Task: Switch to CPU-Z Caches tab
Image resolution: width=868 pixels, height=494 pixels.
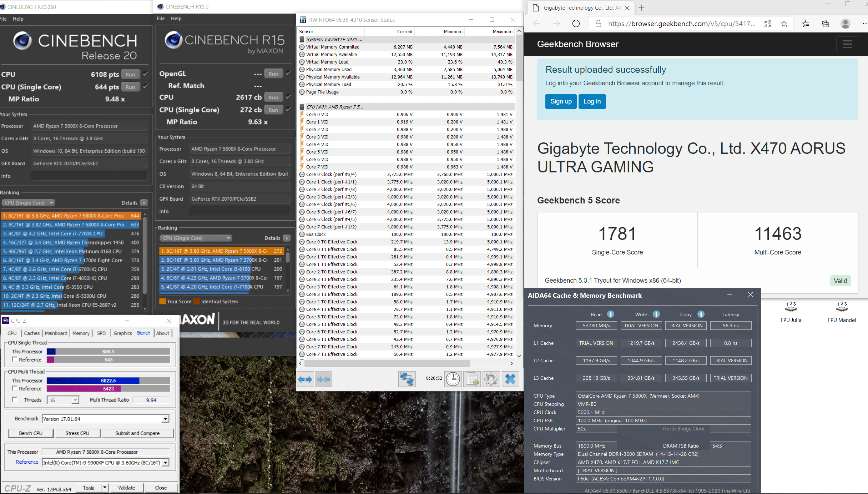Action: (32, 333)
